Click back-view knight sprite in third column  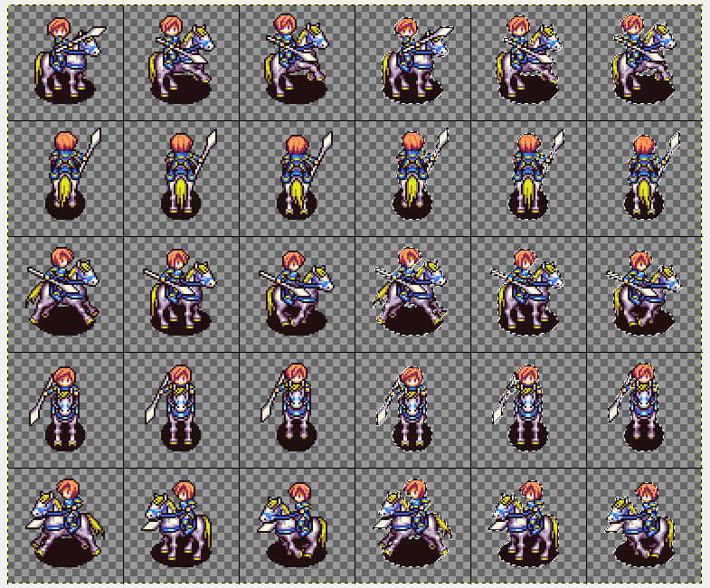304,175
